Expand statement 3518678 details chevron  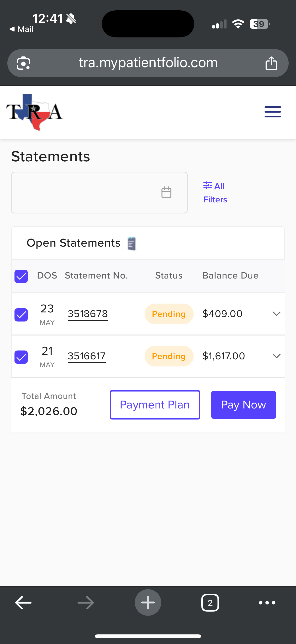(x=276, y=313)
